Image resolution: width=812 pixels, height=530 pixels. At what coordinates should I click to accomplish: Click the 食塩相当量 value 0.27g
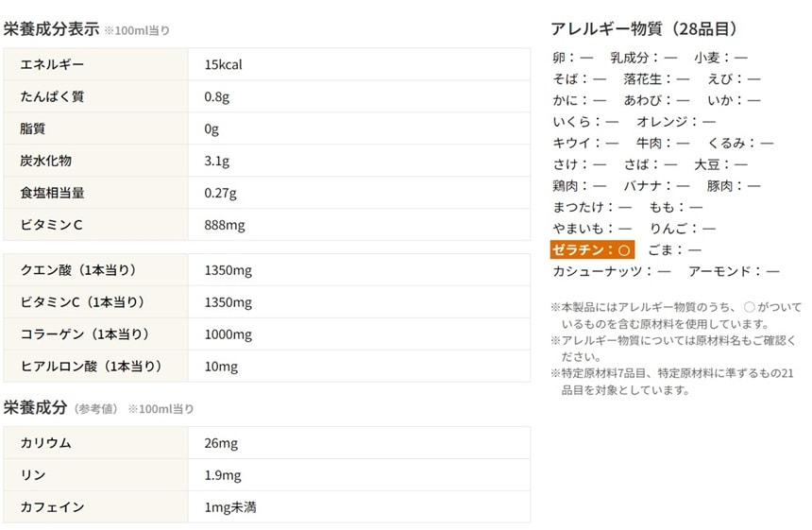[220, 193]
